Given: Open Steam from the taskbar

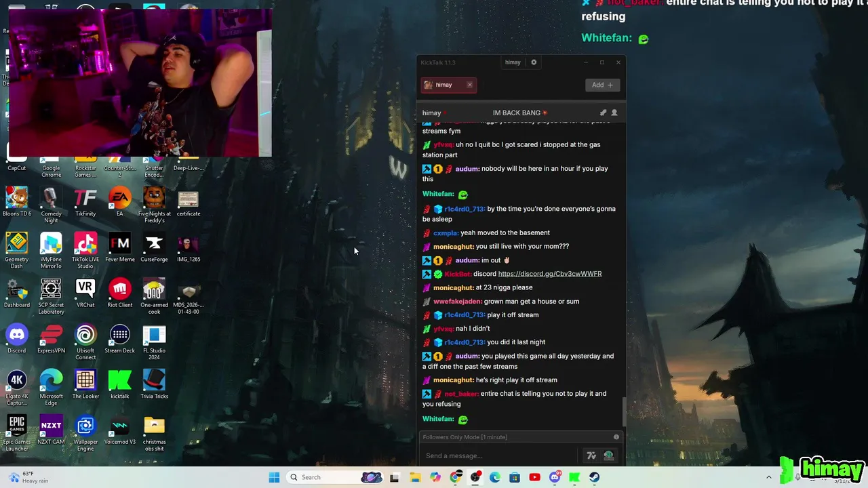Looking at the screenshot, I should (x=594, y=477).
